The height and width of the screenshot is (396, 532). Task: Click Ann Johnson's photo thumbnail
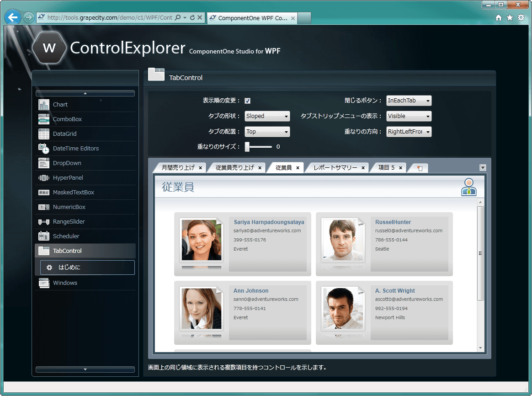point(202,309)
